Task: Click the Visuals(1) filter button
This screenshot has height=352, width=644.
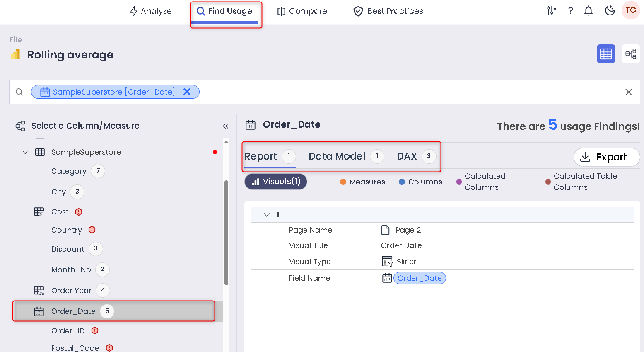Action: [x=275, y=182]
